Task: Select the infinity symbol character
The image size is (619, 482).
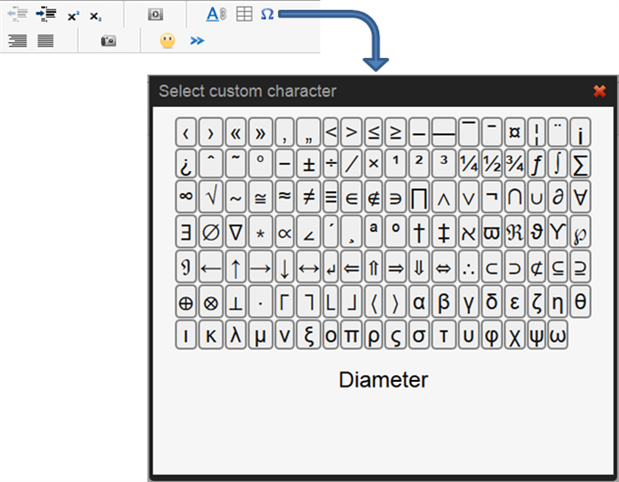Action: coord(186,195)
